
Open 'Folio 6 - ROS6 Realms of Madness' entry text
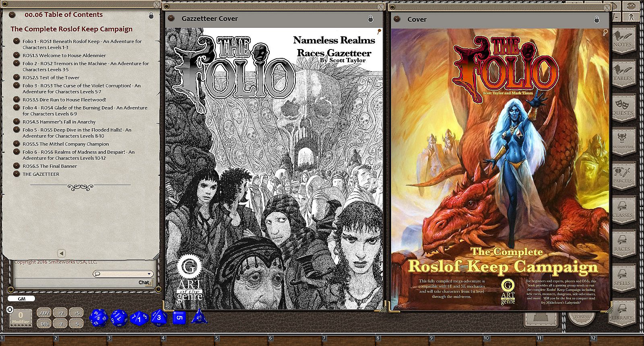78,155
